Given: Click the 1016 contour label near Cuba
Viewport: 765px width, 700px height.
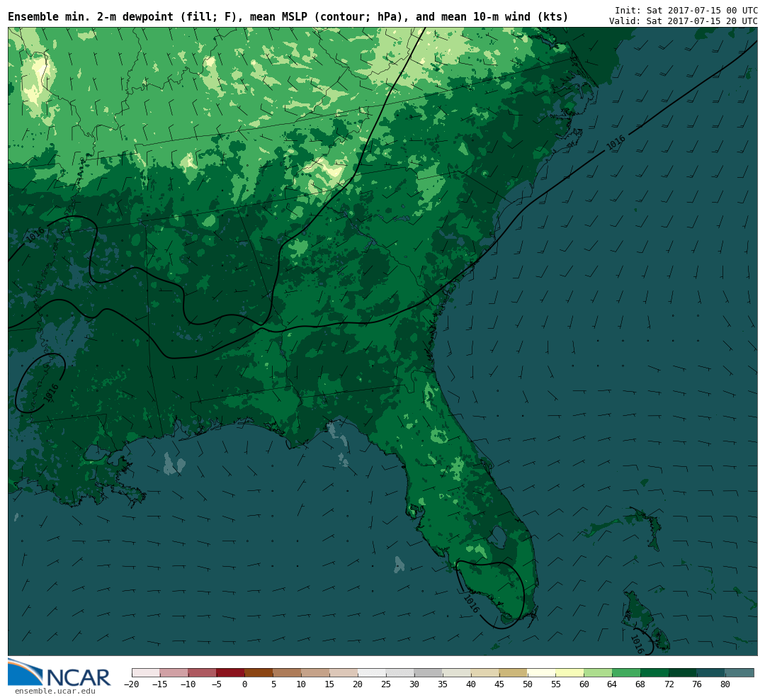Looking at the screenshot, I should pyautogui.click(x=637, y=644).
